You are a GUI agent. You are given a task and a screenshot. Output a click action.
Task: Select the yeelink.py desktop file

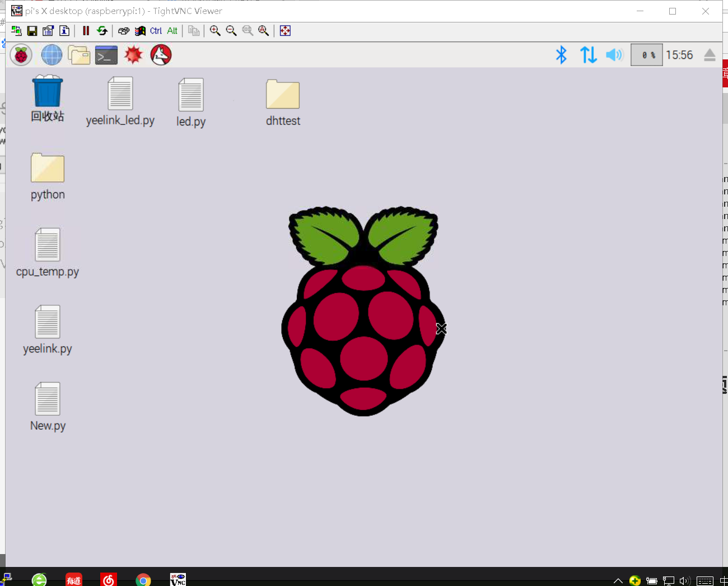click(48, 330)
